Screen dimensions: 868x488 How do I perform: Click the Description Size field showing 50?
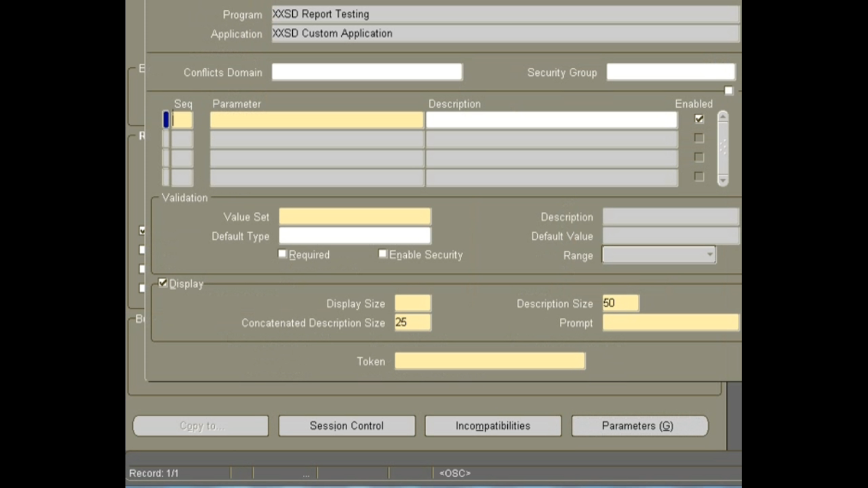(x=620, y=303)
